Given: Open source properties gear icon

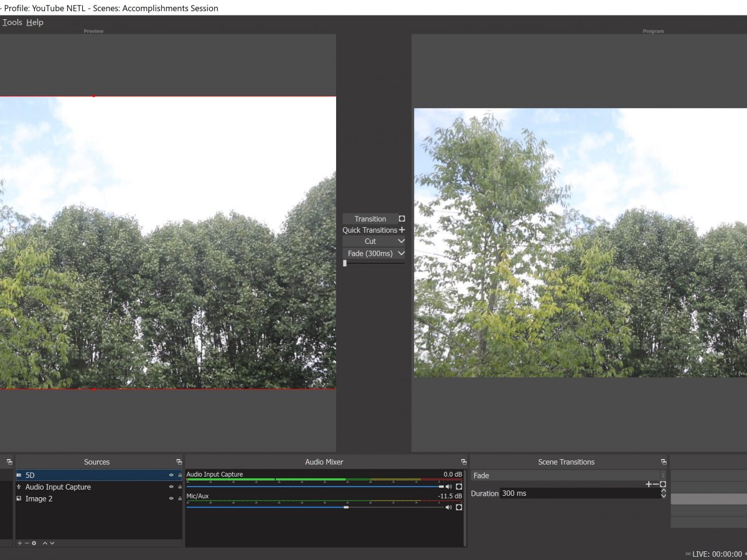Looking at the screenshot, I should coord(34,543).
